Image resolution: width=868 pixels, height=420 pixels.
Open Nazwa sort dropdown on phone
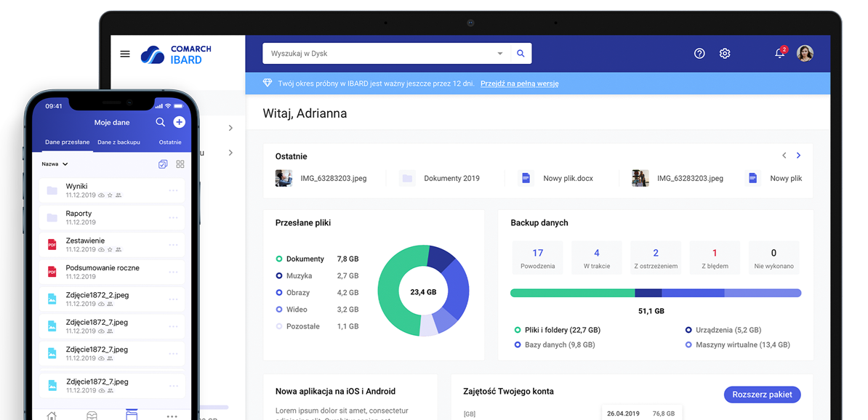[x=55, y=164]
